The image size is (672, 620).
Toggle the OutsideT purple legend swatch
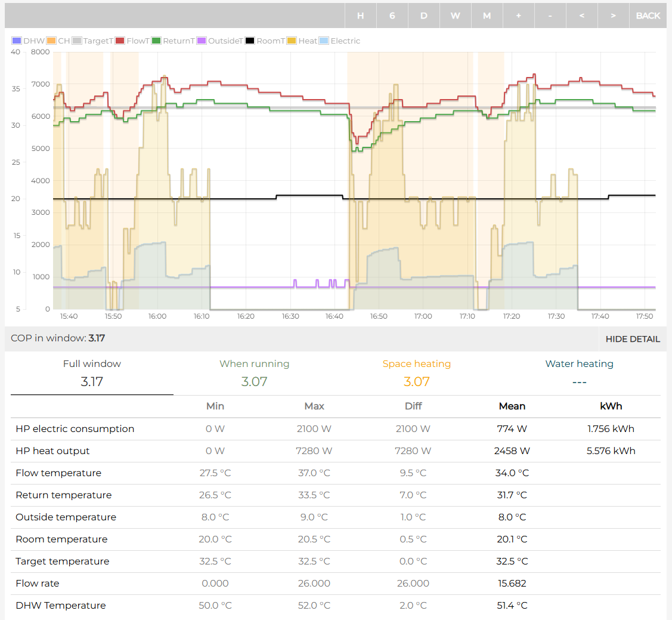click(x=202, y=41)
